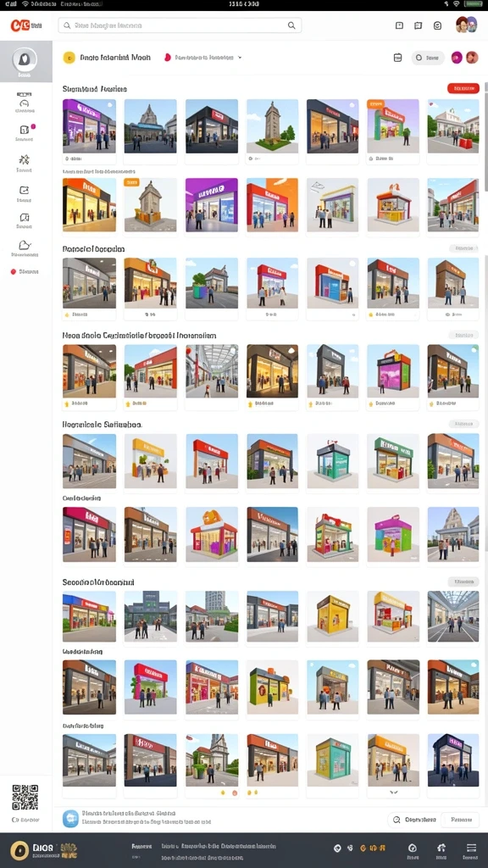Toggle the rounded pill button near top right
The image size is (488, 868).
point(428,58)
